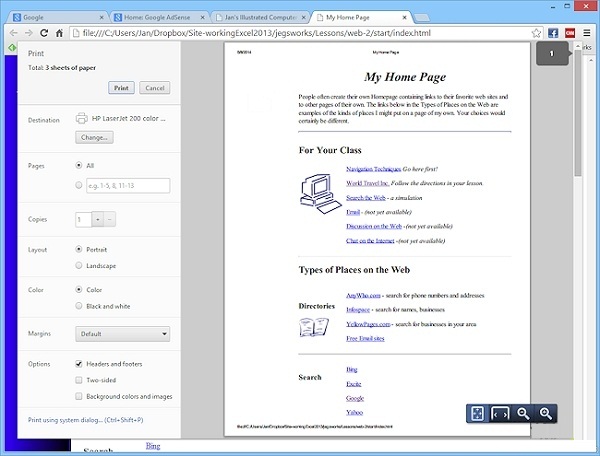Click the home icon in browser toolbar
The width and height of the screenshot is (600, 456).
coord(60,32)
